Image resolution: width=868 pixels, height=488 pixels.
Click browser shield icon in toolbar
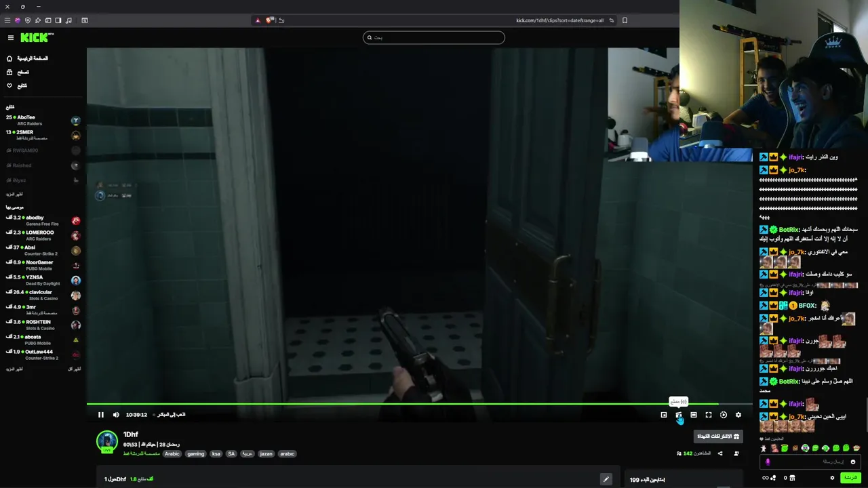pos(28,20)
